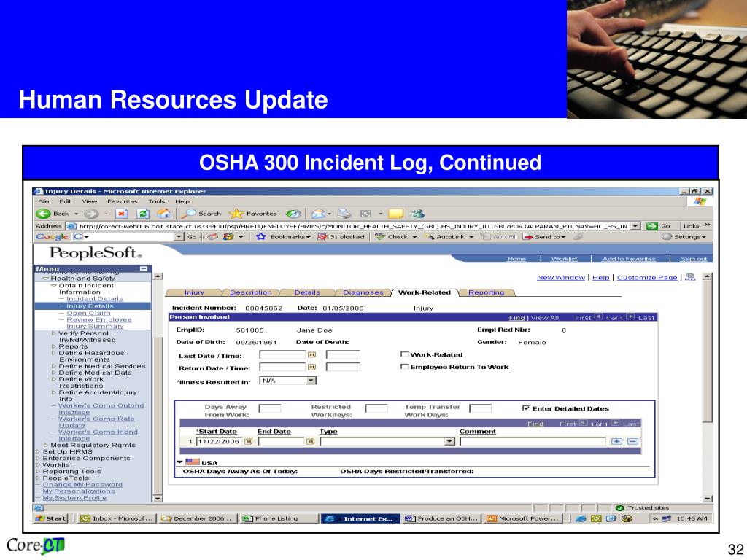
Task: Click the Windows Start button
Action: tap(51, 518)
